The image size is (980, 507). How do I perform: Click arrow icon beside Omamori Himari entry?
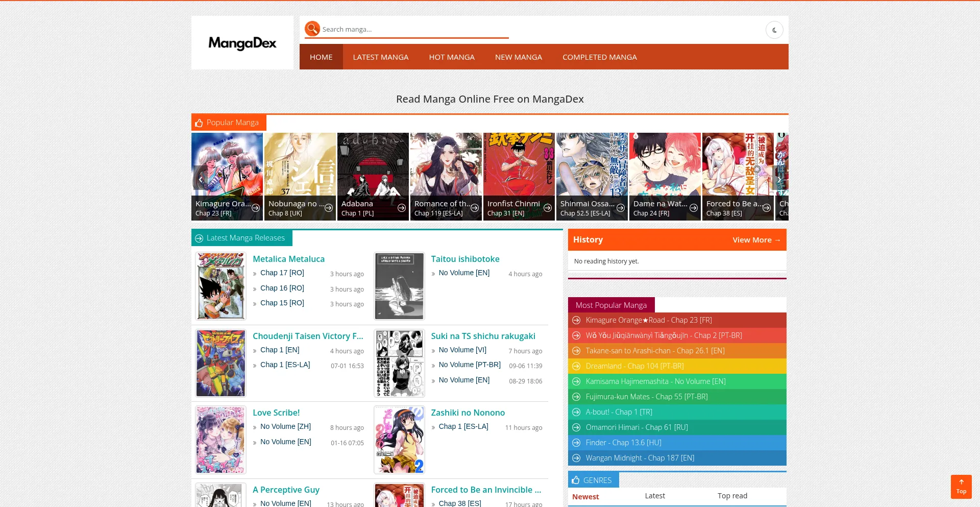pyautogui.click(x=576, y=427)
